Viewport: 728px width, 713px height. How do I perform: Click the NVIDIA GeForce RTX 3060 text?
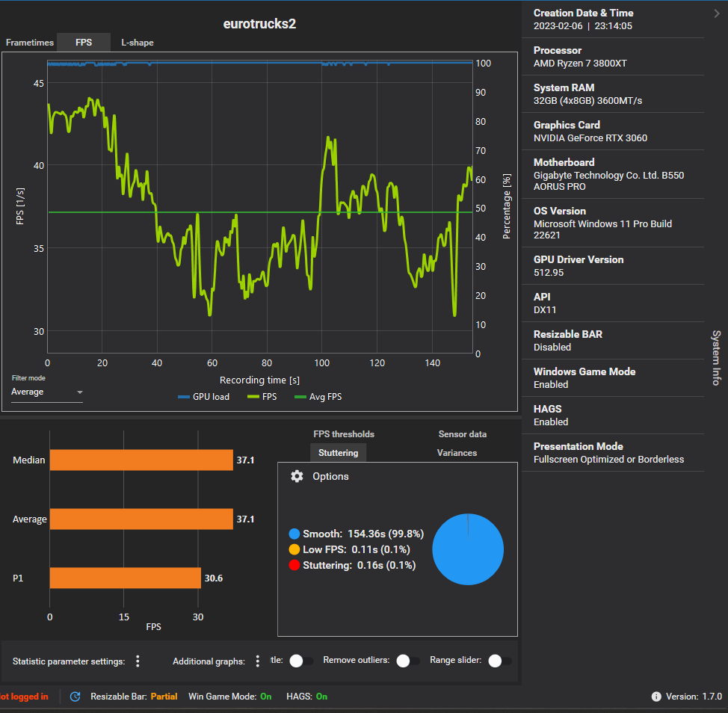[590, 138]
